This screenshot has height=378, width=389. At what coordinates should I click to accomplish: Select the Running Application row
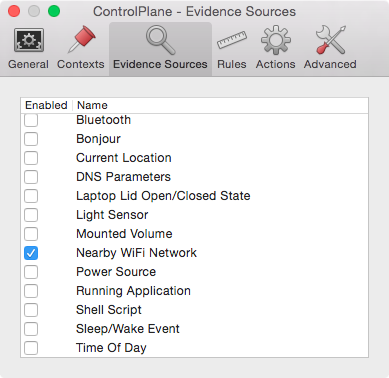point(194,291)
